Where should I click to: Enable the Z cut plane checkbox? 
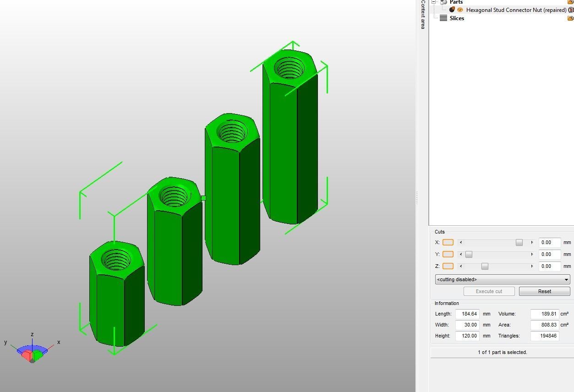[448, 266]
